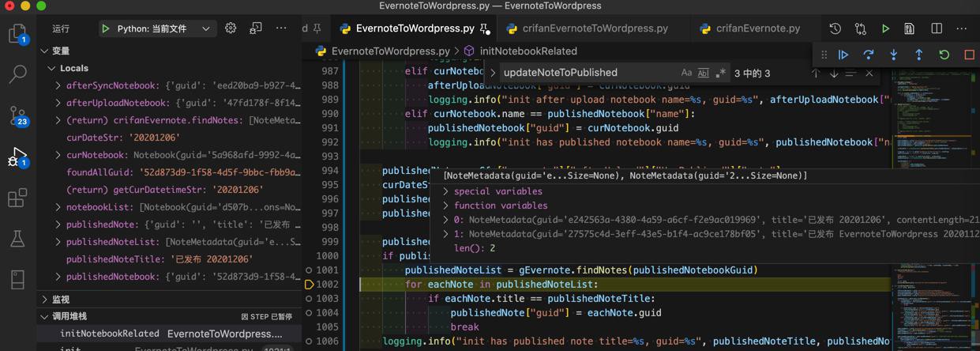Viewport: 980px width, 351px height.
Task: Toggle breakpoint on line 1004
Action: point(309,313)
